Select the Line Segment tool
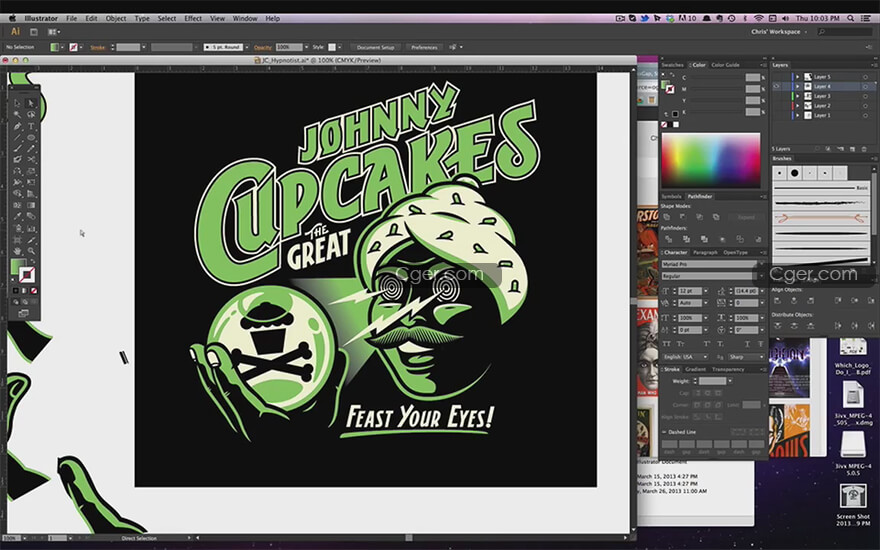Viewport: 880px width, 550px height. [17, 137]
